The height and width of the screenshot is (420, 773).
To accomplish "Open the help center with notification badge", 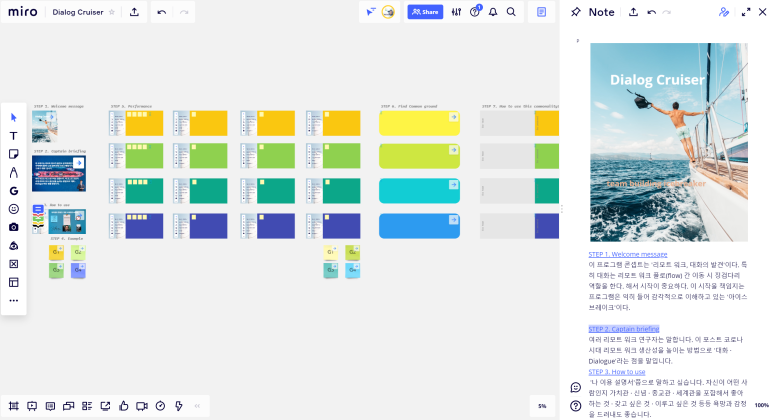I will pyautogui.click(x=475, y=11).
